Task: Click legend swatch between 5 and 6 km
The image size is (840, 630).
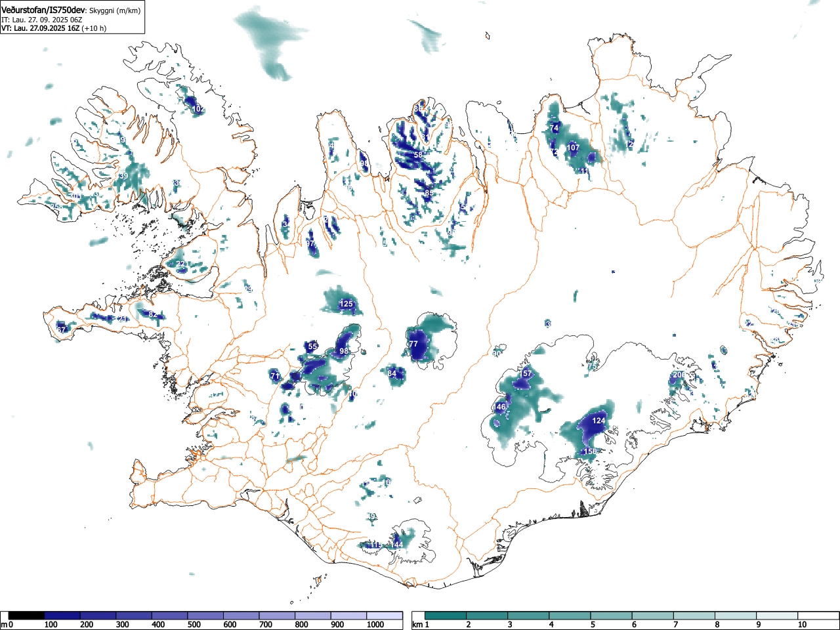Action: click(x=612, y=616)
